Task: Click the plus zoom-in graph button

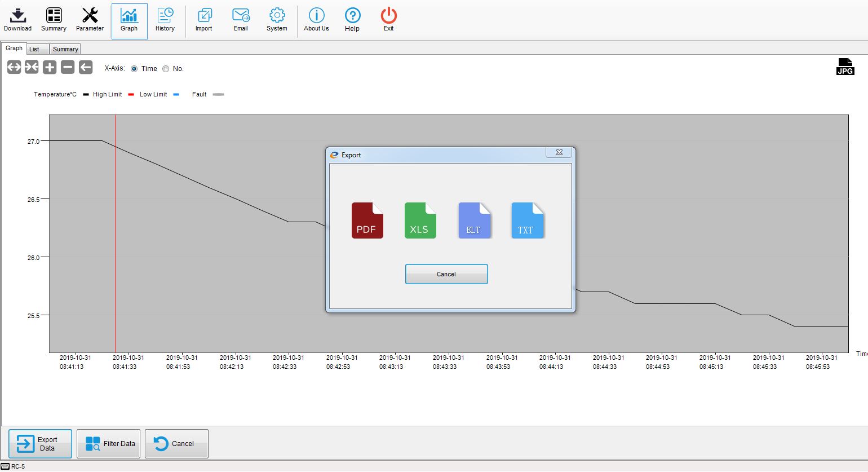Action: pos(50,68)
